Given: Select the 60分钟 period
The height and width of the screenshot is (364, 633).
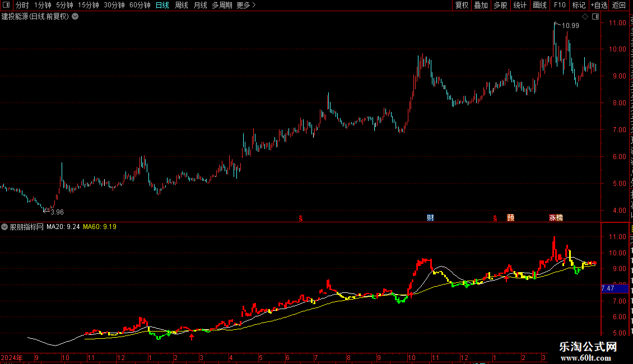Looking at the screenshot, I should (139, 5).
